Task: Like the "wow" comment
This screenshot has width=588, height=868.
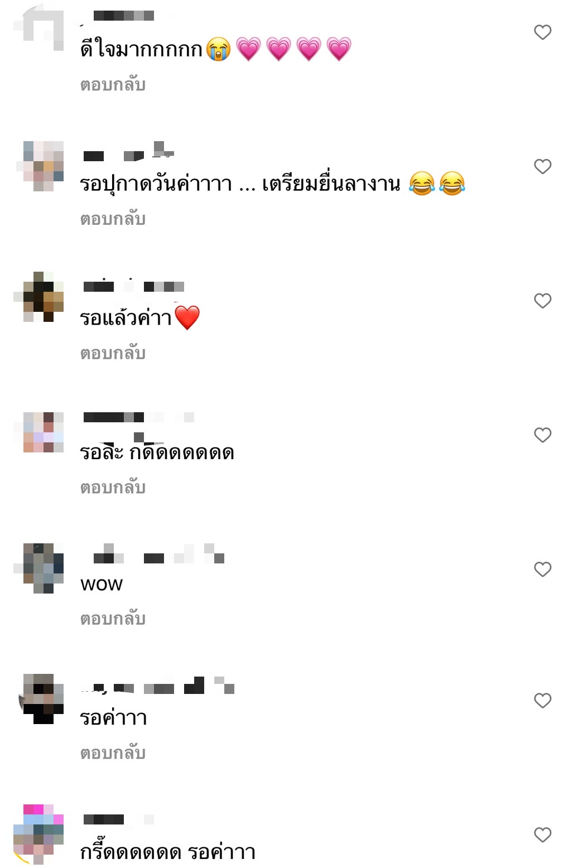Action: tap(543, 569)
